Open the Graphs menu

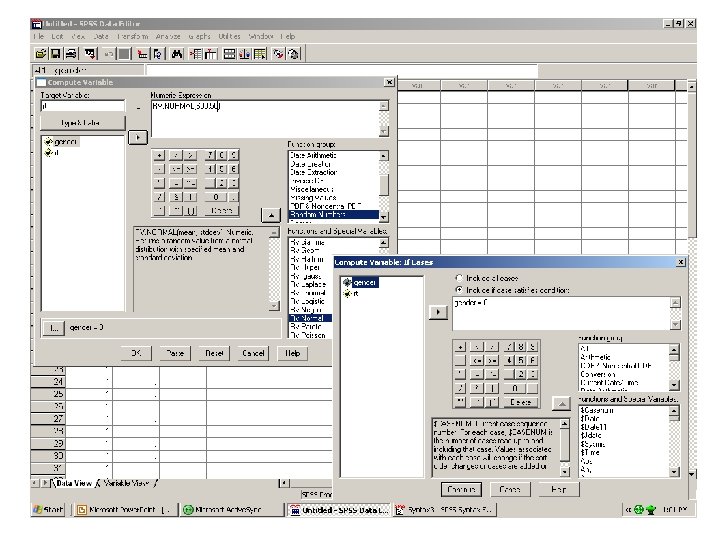point(199,36)
